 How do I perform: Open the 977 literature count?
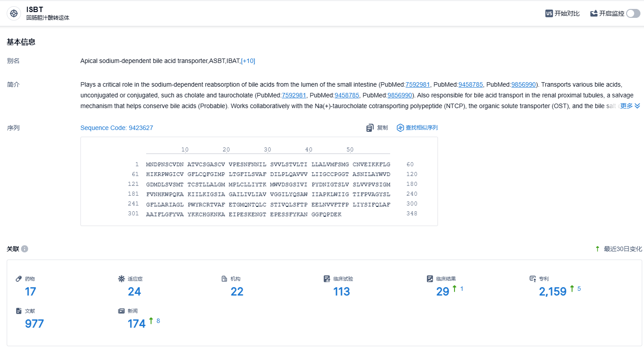click(x=34, y=324)
